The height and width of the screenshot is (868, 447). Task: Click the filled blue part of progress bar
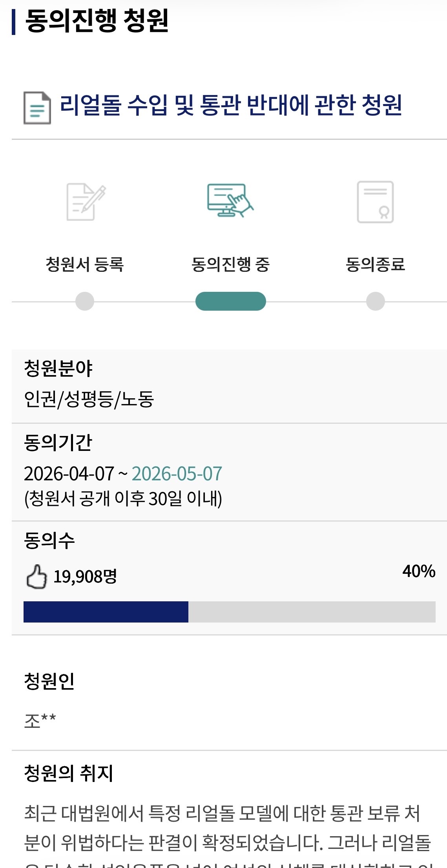(x=106, y=612)
